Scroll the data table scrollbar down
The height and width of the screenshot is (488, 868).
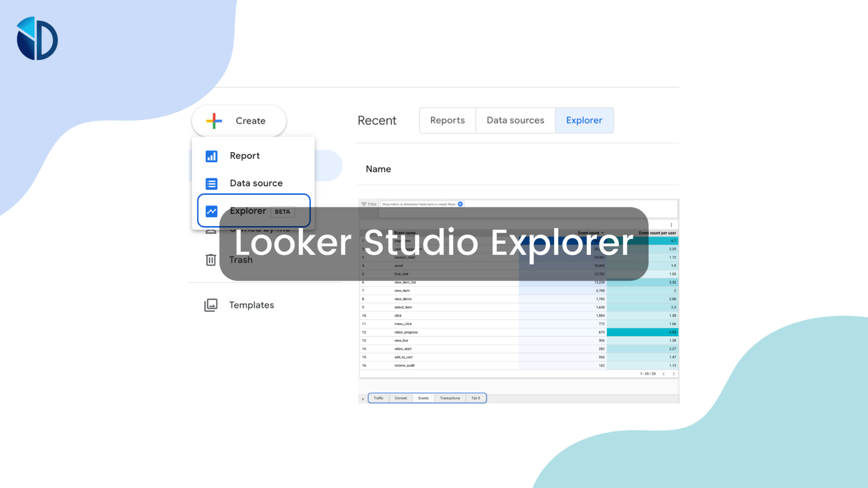(674, 374)
